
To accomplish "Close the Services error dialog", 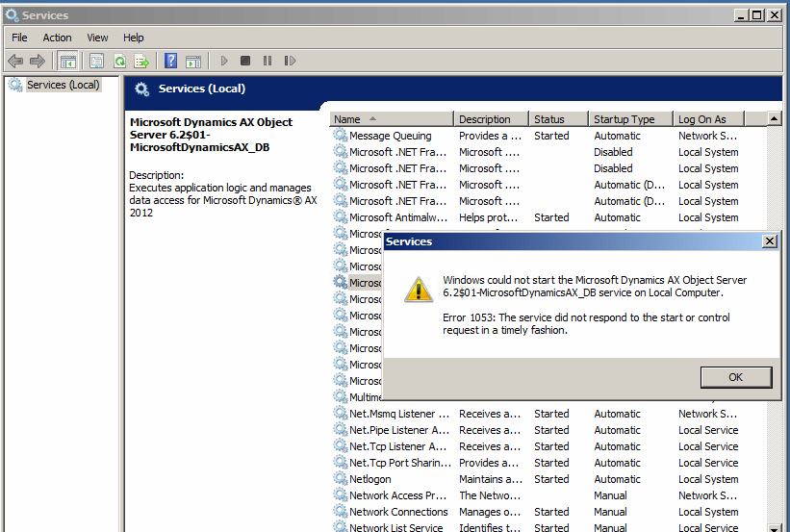I will [770, 241].
